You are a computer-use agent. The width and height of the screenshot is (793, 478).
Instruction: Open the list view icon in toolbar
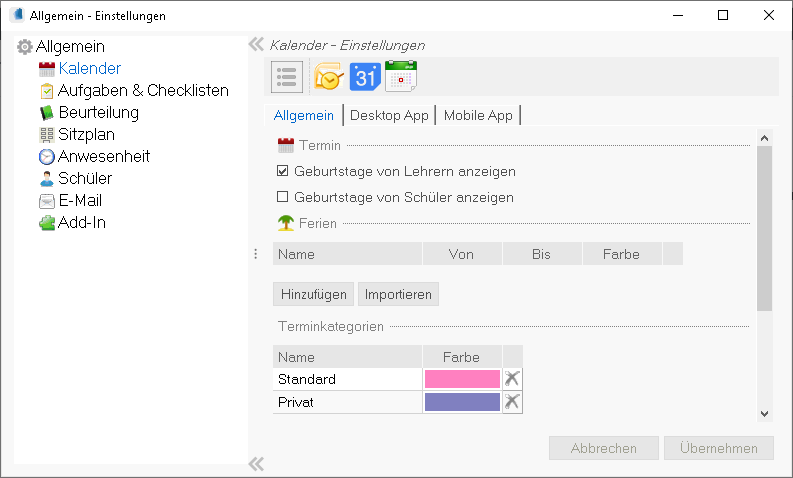pyautogui.click(x=287, y=77)
